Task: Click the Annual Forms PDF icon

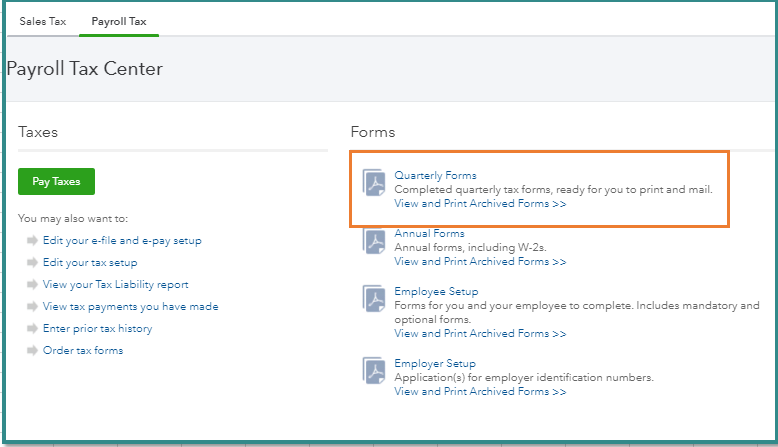Action: coord(375,242)
